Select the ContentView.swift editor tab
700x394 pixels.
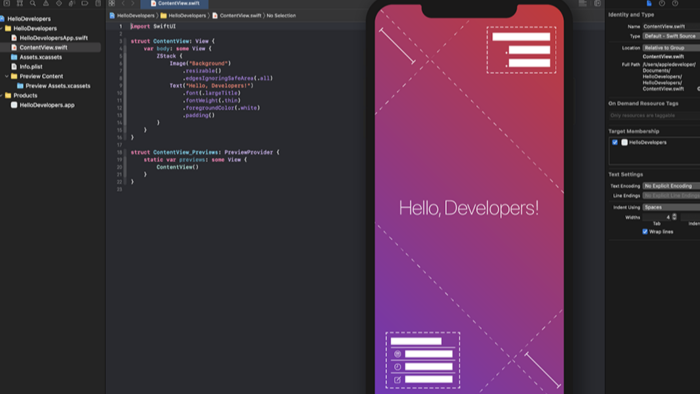coord(175,4)
